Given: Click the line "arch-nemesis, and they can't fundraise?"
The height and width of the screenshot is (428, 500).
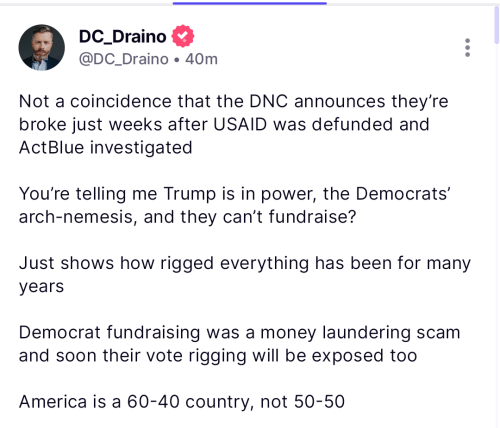Looking at the screenshot, I should [x=187, y=217].
